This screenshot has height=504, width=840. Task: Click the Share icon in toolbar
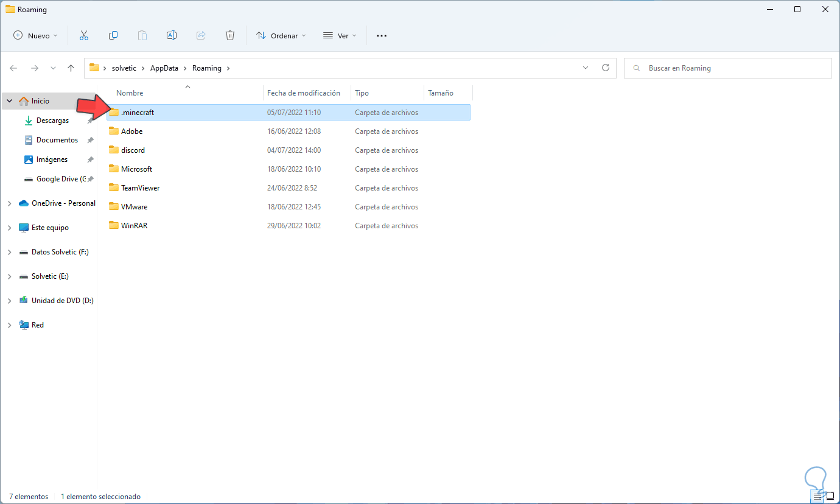click(x=201, y=35)
